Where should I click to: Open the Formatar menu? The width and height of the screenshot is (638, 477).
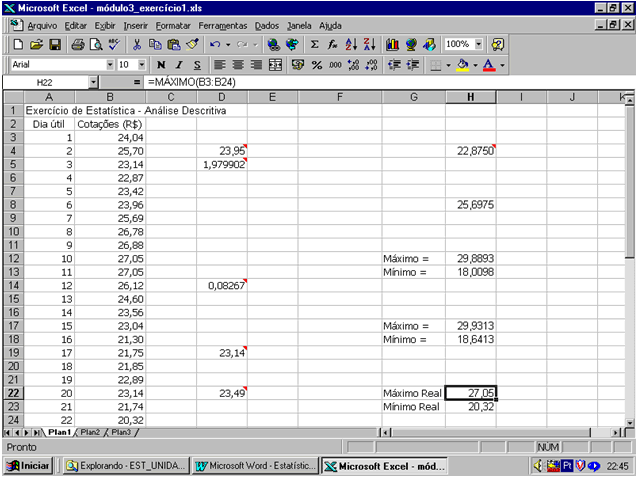(x=173, y=24)
